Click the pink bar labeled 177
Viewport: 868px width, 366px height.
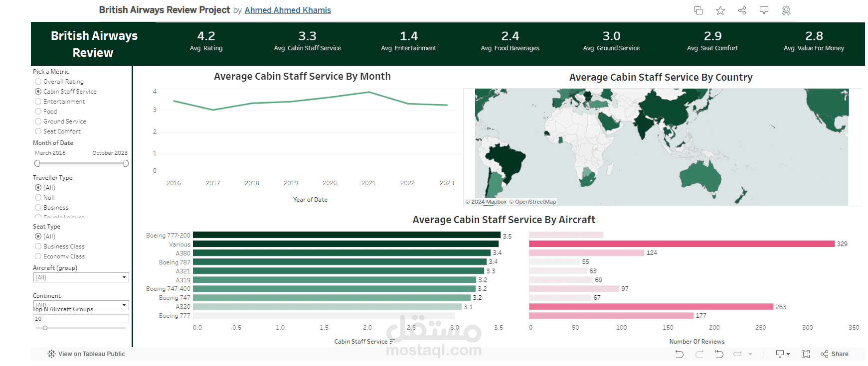[x=611, y=316]
